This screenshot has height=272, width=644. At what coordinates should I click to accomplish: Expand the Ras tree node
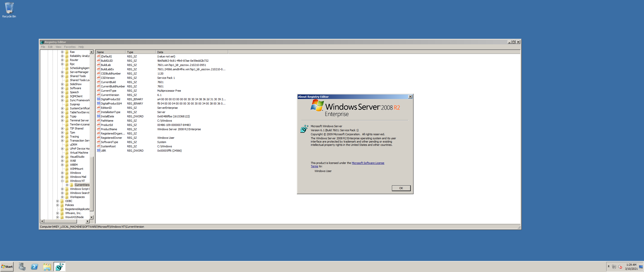click(62, 52)
